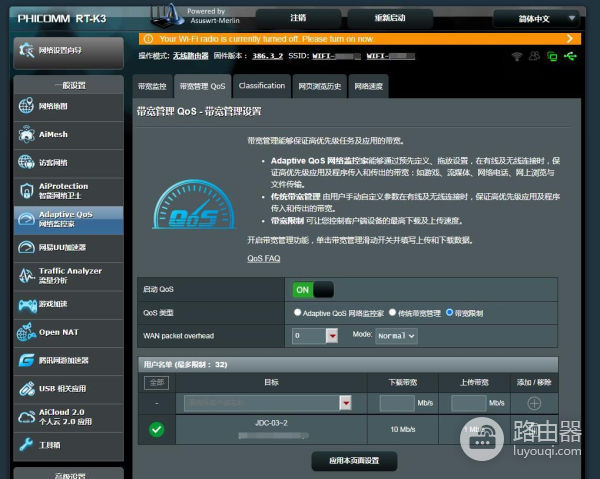Open the UU accelerator gauge icon

(26, 247)
